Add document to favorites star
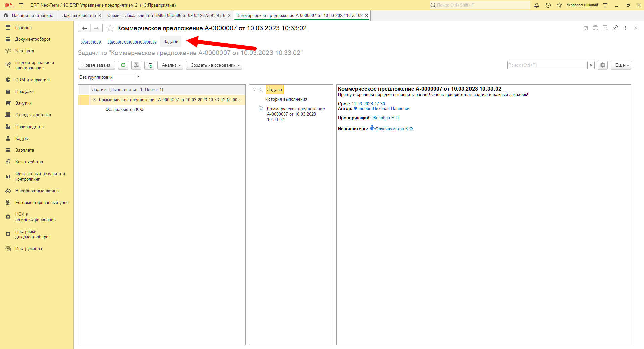This screenshot has height=349, width=644. tap(110, 28)
